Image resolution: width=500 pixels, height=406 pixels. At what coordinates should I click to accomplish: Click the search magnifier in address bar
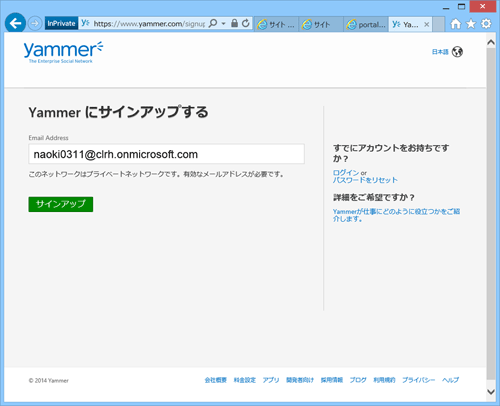click(x=213, y=23)
